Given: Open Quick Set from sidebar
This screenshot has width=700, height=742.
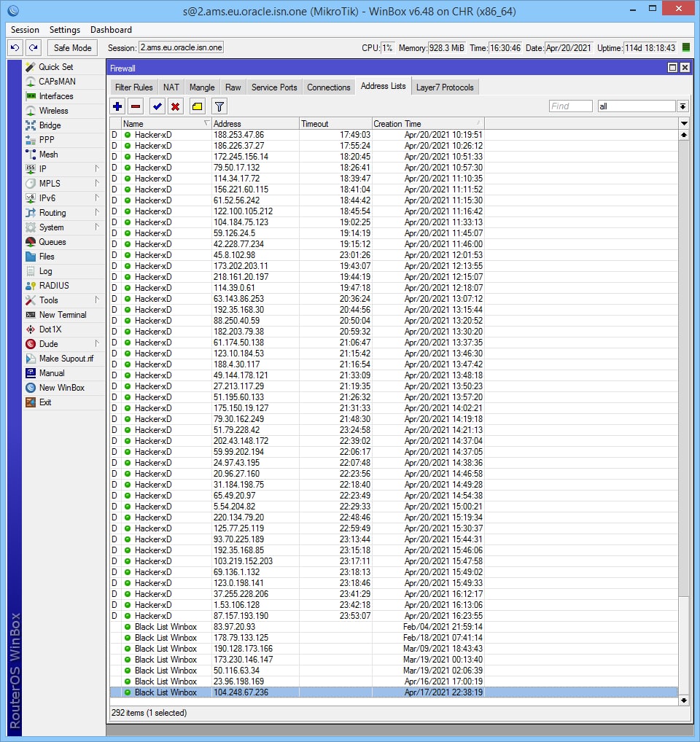Looking at the screenshot, I should coord(64,67).
